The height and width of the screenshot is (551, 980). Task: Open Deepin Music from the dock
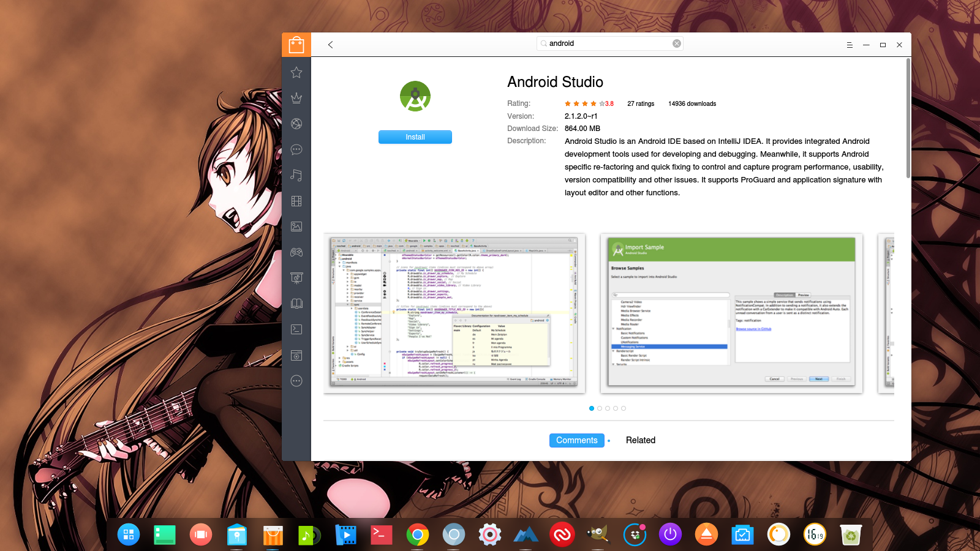[x=309, y=534]
